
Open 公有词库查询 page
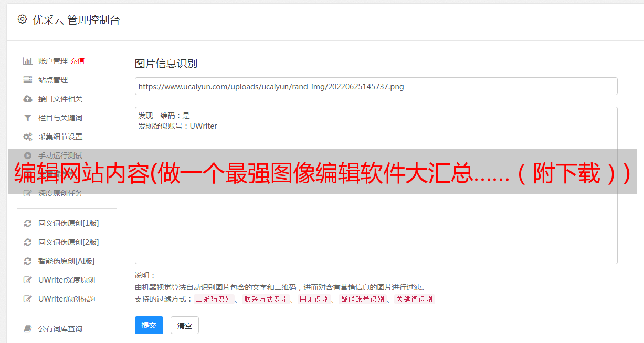(60, 329)
